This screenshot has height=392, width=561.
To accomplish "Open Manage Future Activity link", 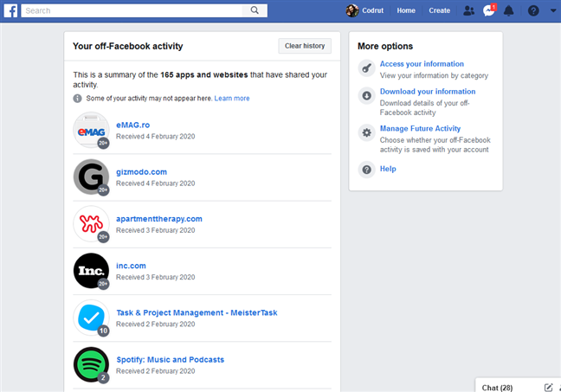I will (x=420, y=129).
